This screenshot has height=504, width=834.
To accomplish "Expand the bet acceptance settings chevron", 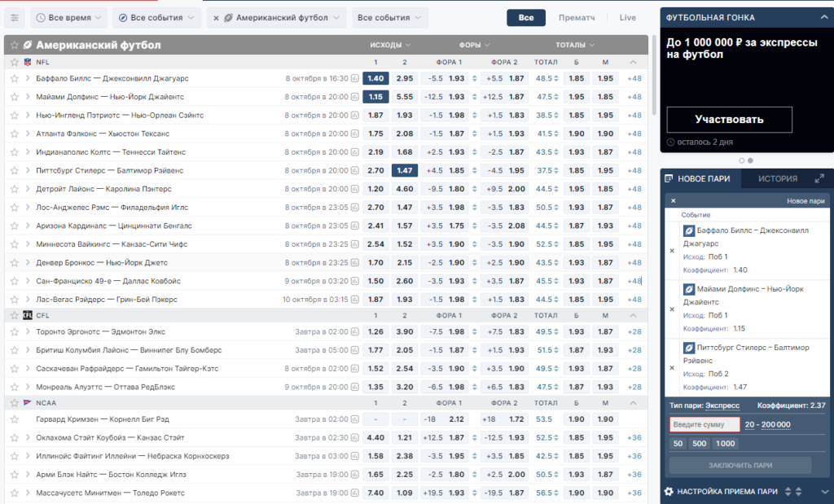I will click(x=824, y=492).
